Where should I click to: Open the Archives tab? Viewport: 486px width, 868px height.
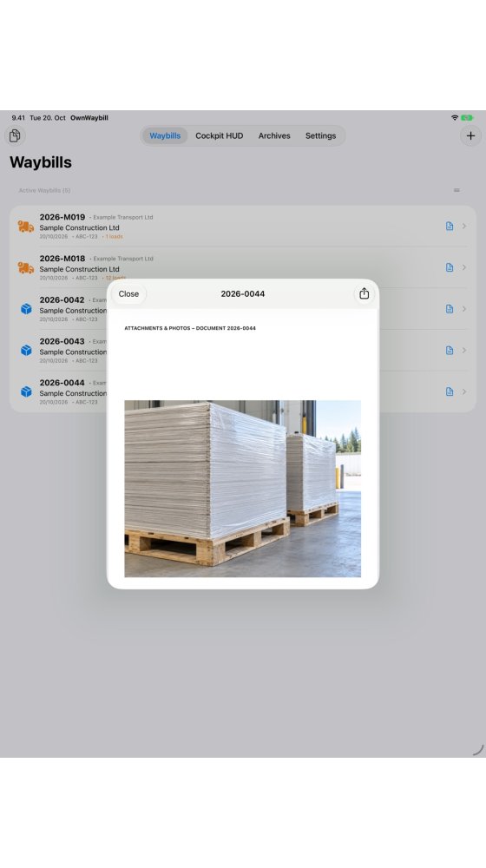tap(274, 135)
